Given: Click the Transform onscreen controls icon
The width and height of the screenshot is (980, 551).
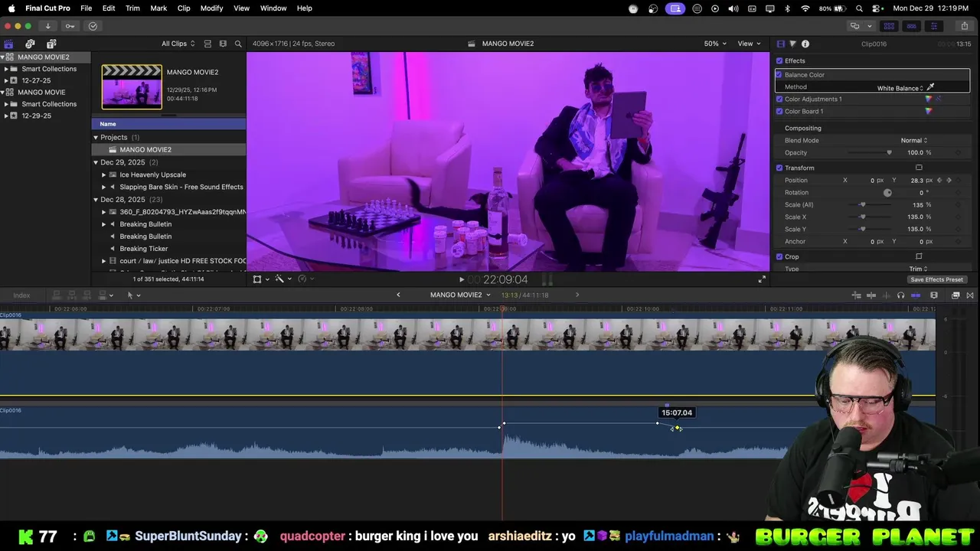Looking at the screenshot, I should tap(919, 168).
